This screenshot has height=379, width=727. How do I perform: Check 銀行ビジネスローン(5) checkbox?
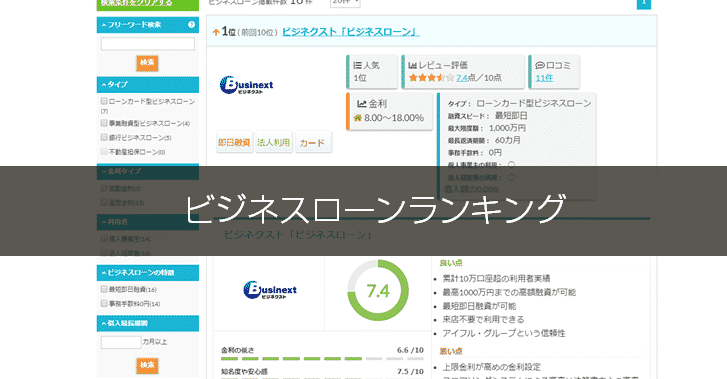(x=104, y=137)
